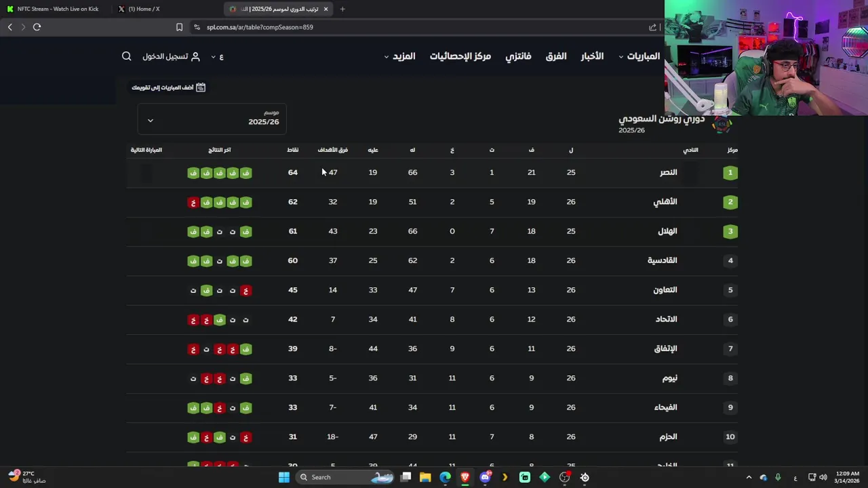Click the streamer webcam overlay
Image resolution: width=868 pixels, height=488 pixels.
[x=766, y=58]
